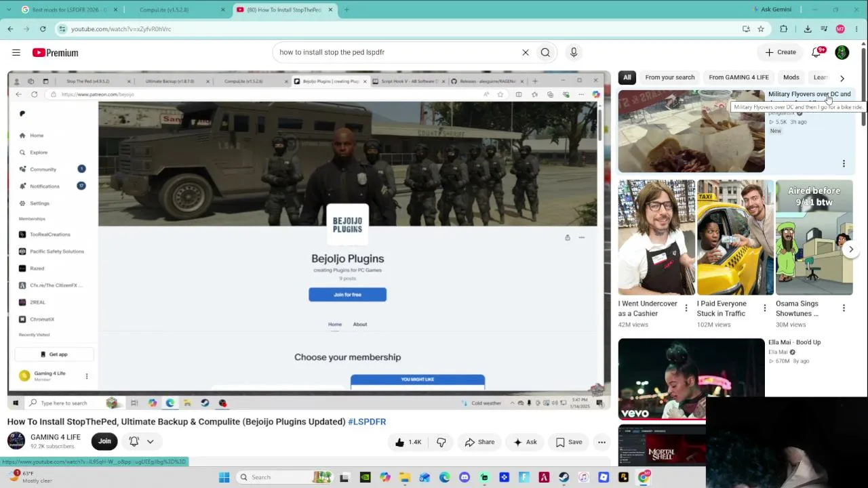This screenshot has width=868, height=488.
Task: Open Chrome downloads
Action: [808, 29]
